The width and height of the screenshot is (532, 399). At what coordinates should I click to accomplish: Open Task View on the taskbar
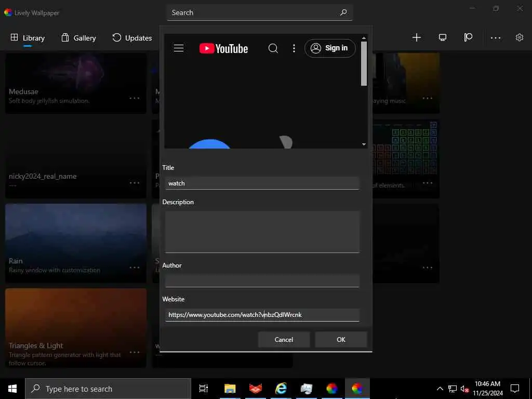(x=204, y=389)
